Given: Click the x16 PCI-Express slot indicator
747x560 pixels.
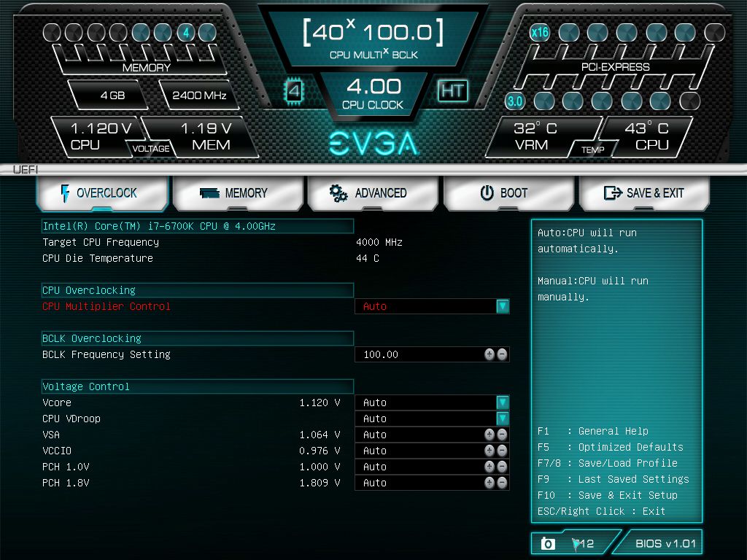Looking at the screenshot, I should click(x=540, y=32).
